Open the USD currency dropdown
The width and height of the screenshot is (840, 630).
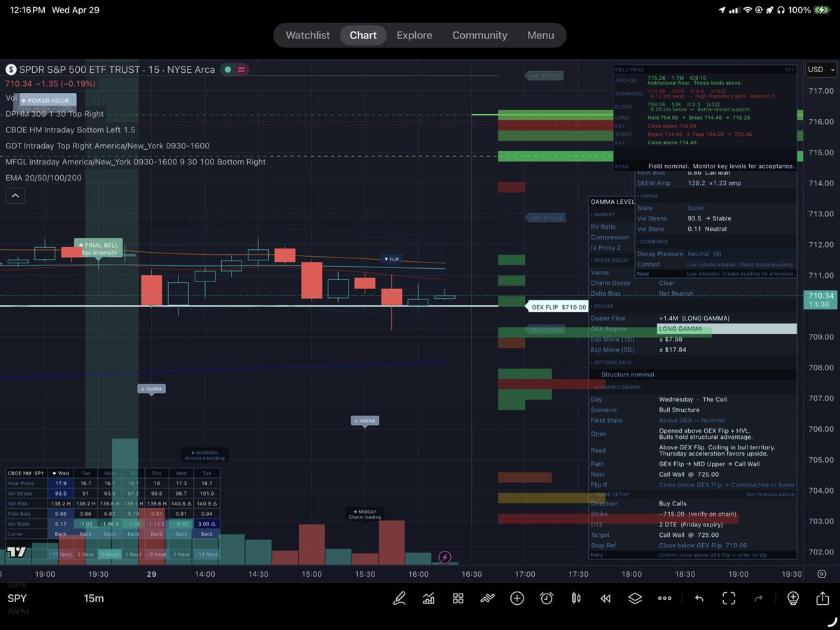pos(821,69)
